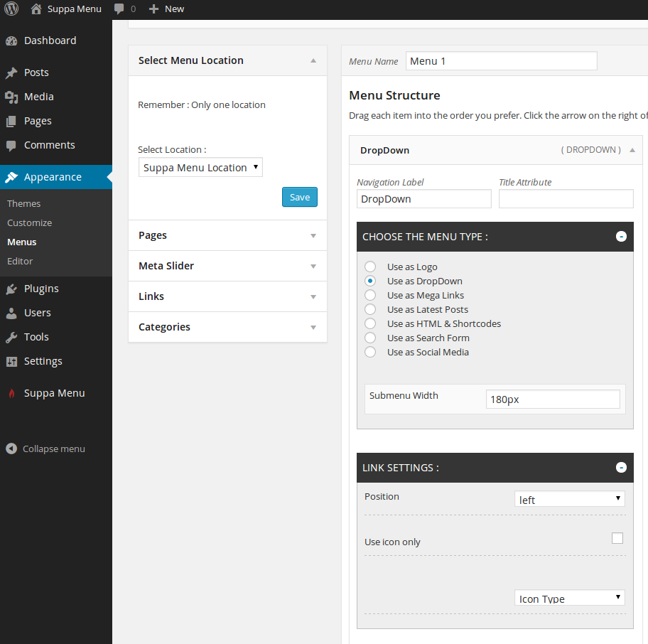648x644 pixels.
Task: Collapse the Select Menu Location panel arrow
Action: pyautogui.click(x=313, y=60)
